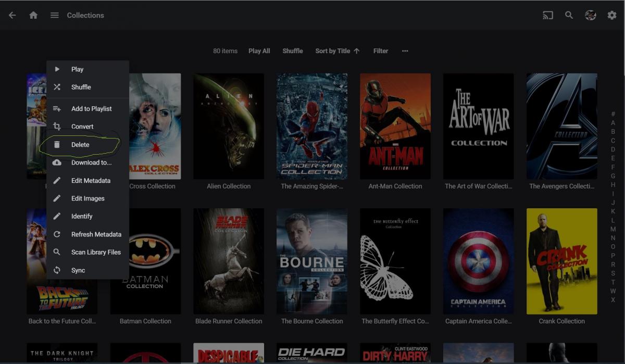This screenshot has height=364, width=625.
Task: Click the Play triangle icon in menu
Action: coord(57,69)
